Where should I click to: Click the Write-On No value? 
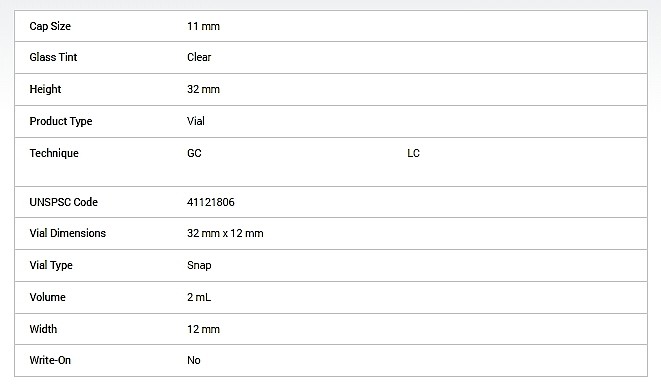[x=193, y=361]
